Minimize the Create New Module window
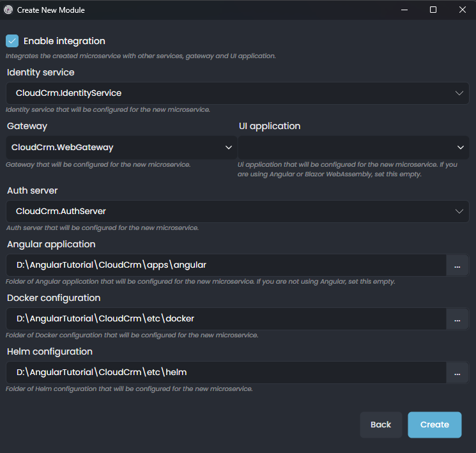This screenshot has height=453, width=476. pos(404,10)
